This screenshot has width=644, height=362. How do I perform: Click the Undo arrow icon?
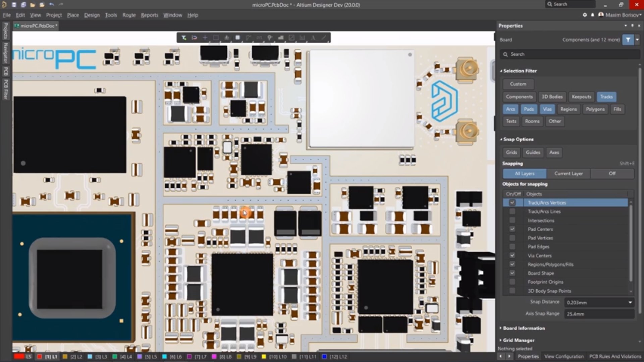(x=52, y=5)
